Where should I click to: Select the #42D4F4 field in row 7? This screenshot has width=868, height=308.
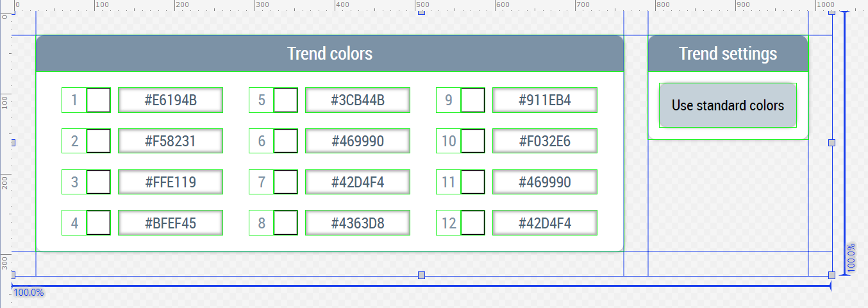(x=358, y=182)
